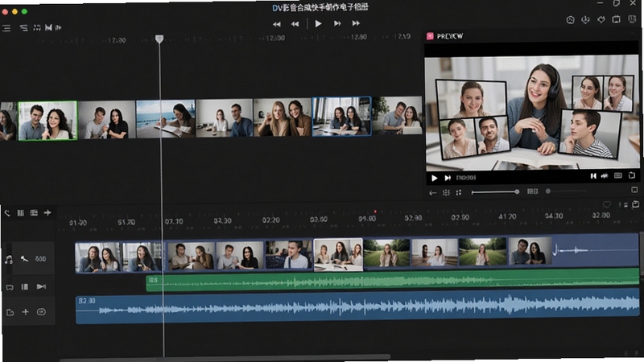Select the green-bordered couple thumbnail in the media strip
This screenshot has height=362, width=644.
click(47, 121)
